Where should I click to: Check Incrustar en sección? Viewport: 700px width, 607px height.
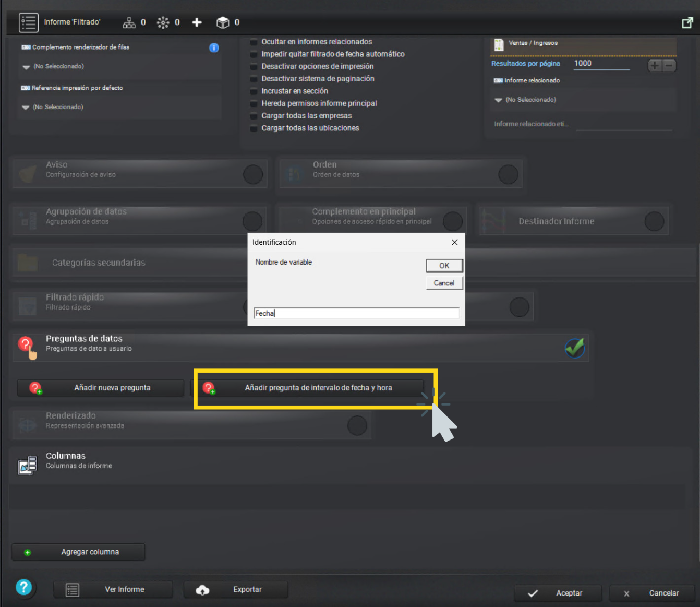coord(254,91)
